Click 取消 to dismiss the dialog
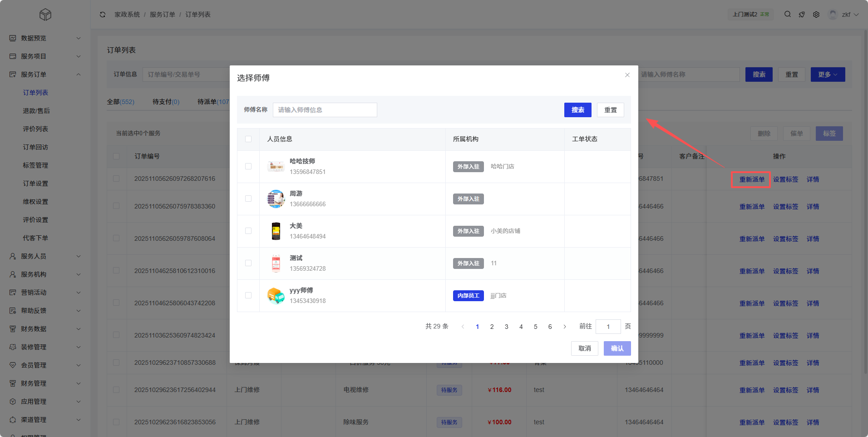Viewport: 868px width, 437px height. (x=585, y=348)
